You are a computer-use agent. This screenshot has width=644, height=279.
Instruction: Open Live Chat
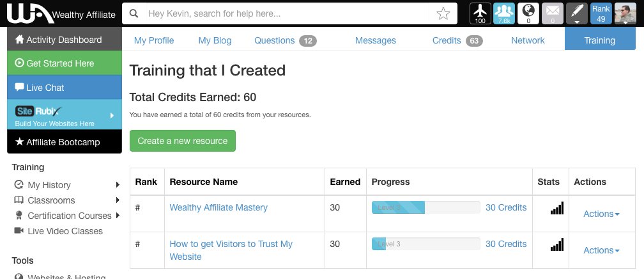(65, 87)
